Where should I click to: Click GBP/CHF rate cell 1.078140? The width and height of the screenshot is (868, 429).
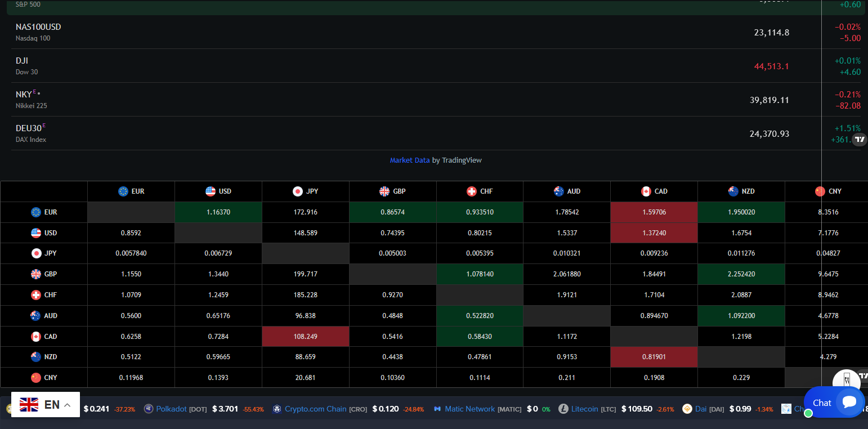[x=480, y=274]
